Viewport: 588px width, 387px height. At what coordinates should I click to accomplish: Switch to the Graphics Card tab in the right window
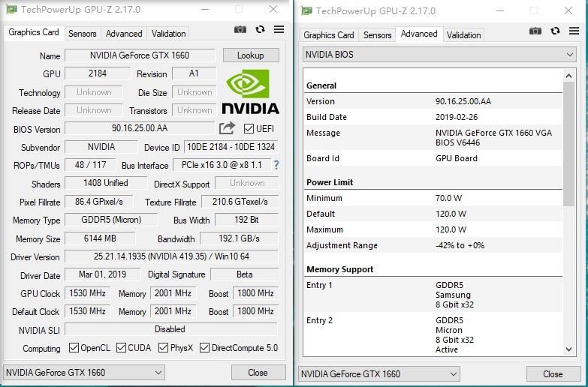(328, 35)
